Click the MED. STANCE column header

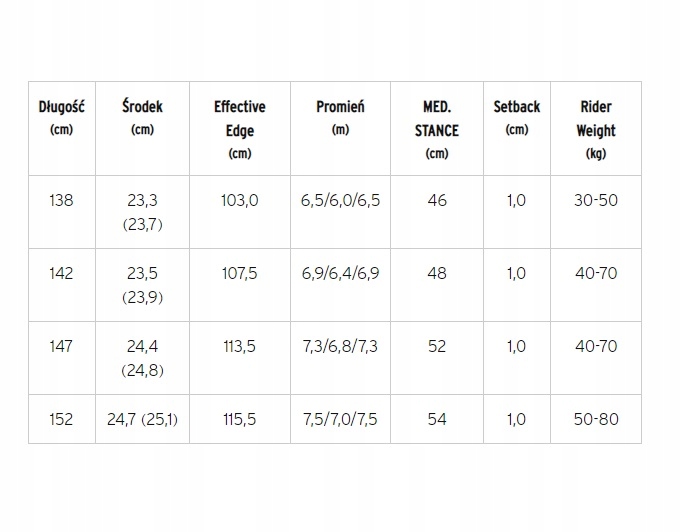(x=436, y=130)
